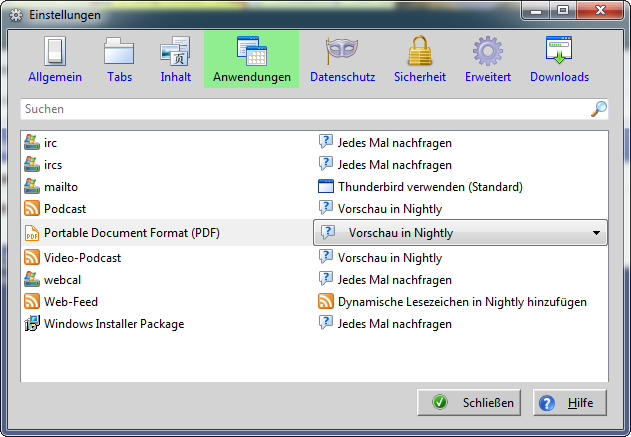The height and width of the screenshot is (437, 631).
Task: Click the Windows Installer Package icon
Action: point(31,324)
